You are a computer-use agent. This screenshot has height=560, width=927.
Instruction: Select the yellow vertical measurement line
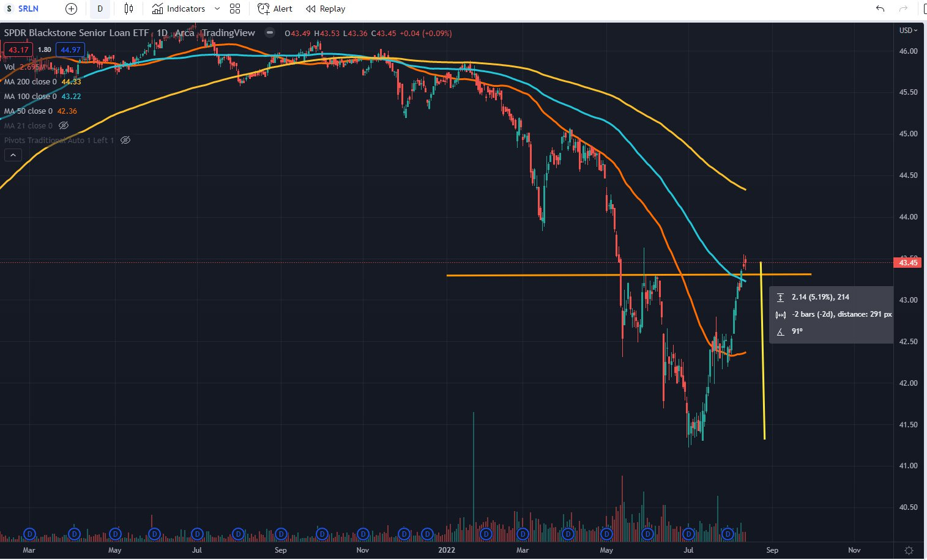coord(762,351)
